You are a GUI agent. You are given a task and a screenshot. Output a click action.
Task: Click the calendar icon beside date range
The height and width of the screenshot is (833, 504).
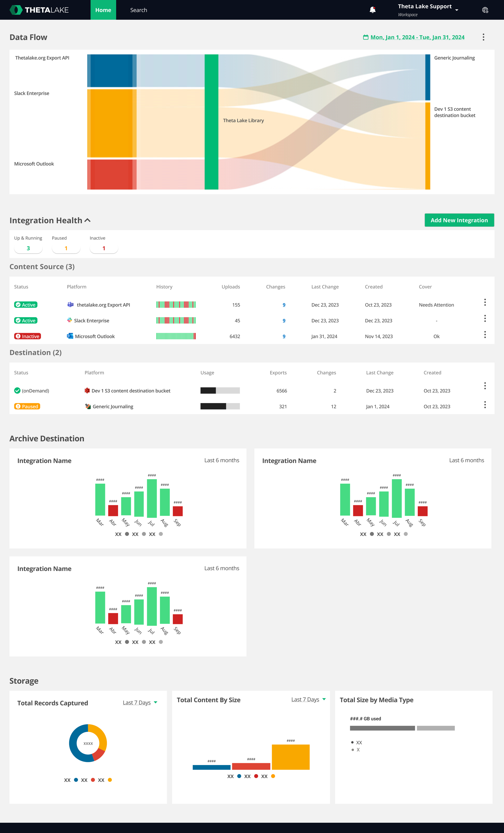[x=366, y=37]
